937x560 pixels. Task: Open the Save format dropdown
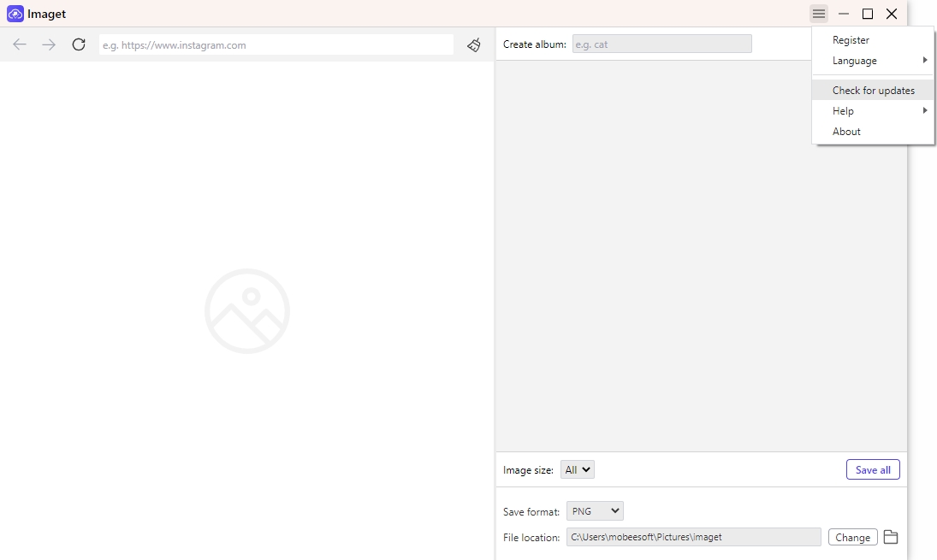595,511
